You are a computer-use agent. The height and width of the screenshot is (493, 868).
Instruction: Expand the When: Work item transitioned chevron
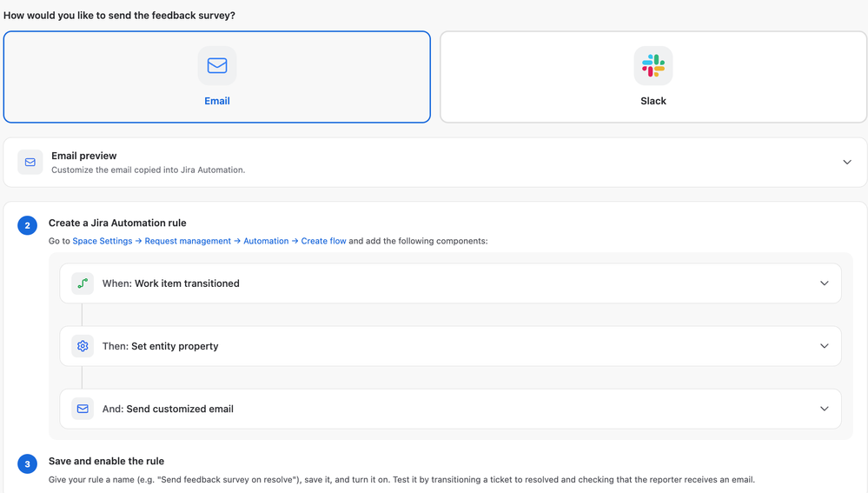(825, 283)
